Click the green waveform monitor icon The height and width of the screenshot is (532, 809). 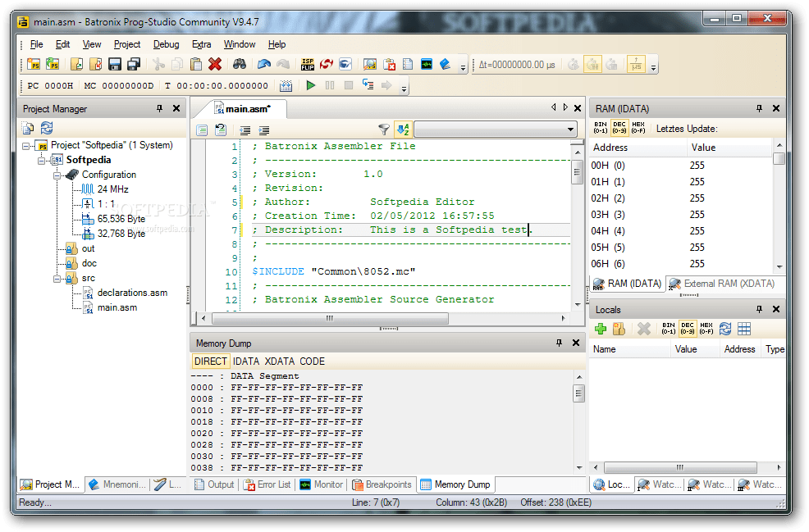pos(427,64)
